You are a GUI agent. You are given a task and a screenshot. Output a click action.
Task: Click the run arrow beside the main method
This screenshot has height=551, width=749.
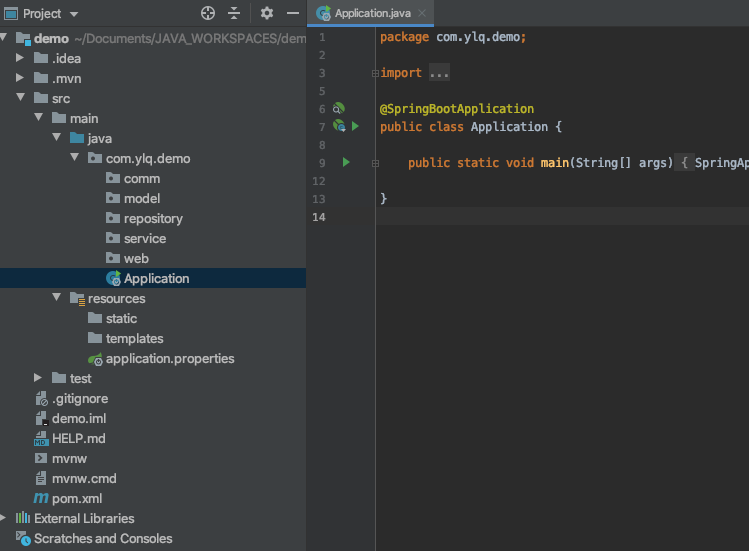(346, 162)
